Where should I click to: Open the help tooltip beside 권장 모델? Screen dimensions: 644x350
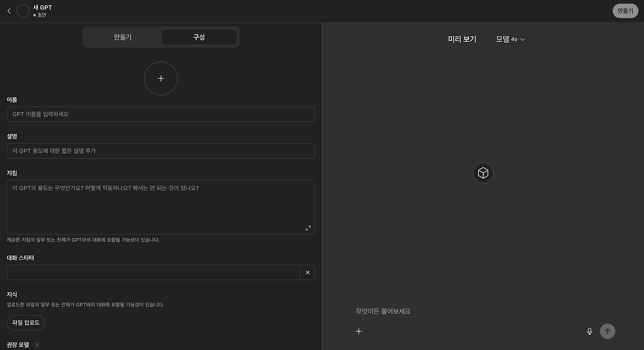[37, 345]
